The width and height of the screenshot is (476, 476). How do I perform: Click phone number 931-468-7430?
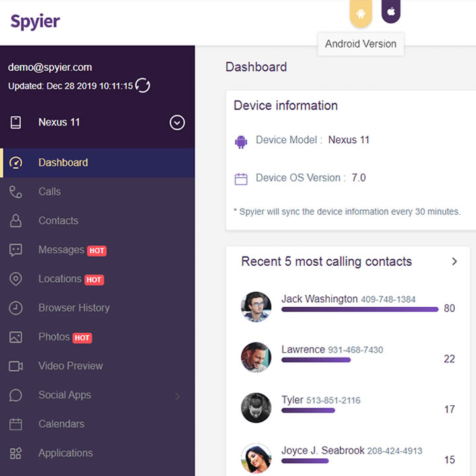(x=356, y=350)
